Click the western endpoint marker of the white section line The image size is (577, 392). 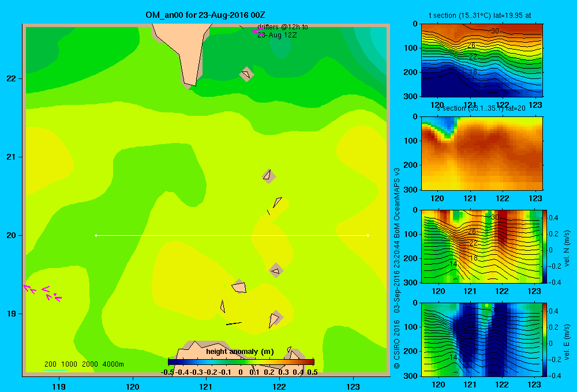[96, 235]
